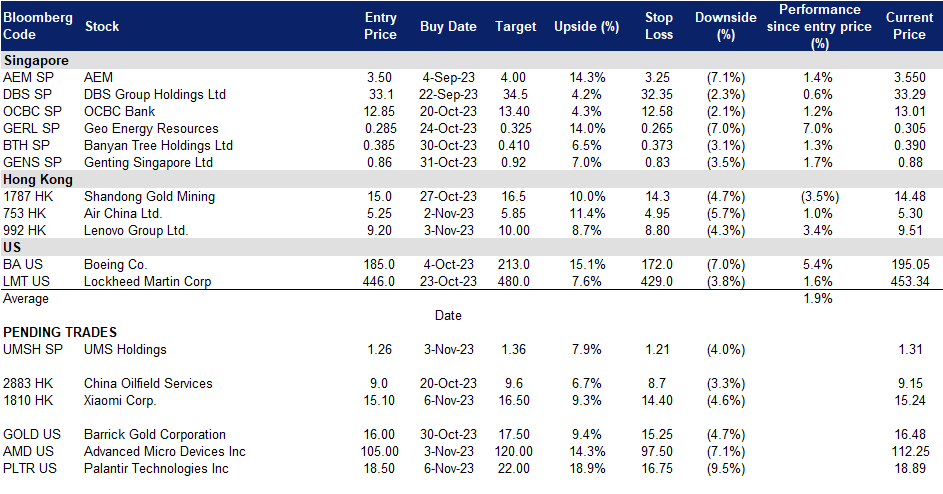Viewport: 943px width, 494px height.
Task: Click the Bloomberg Code column header
Action: tap(39, 26)
